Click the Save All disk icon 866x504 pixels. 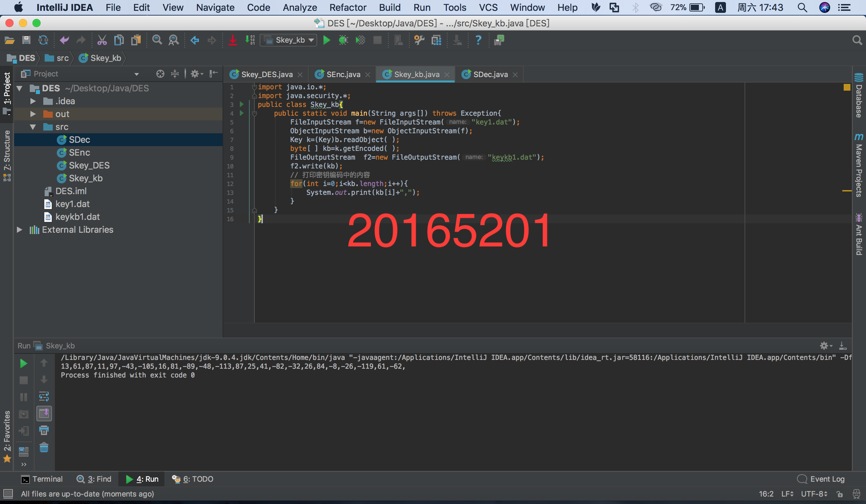(26, 40)
